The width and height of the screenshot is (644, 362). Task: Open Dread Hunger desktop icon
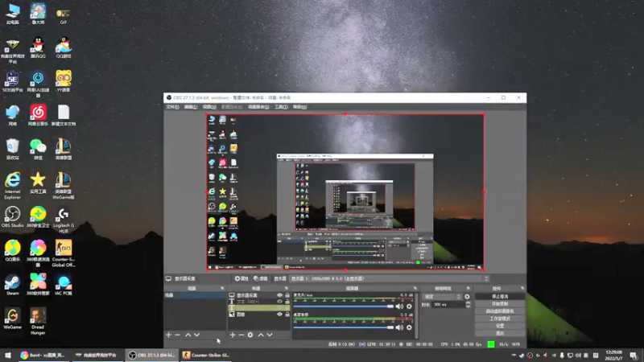[38, 321]
